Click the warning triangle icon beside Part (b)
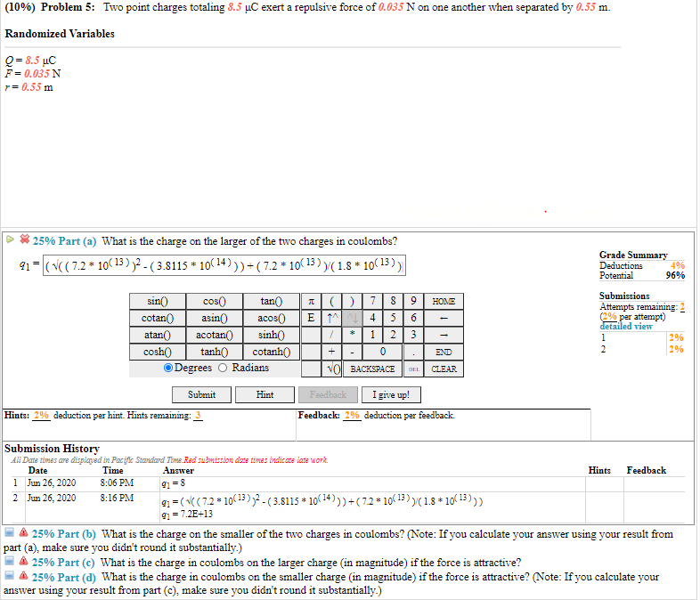Screen dimensions: 700x600 tap(24, 532)
